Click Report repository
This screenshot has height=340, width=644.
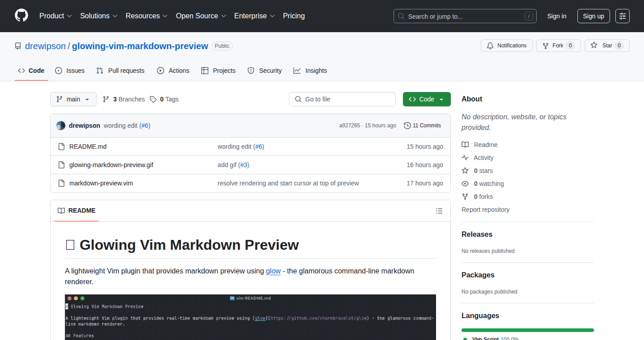(486, 210)
